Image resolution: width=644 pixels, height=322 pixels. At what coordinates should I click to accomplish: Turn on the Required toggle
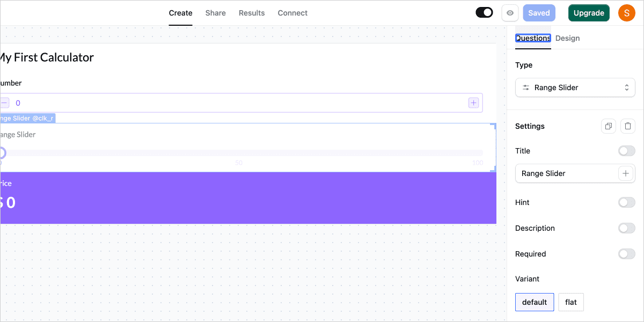pos(627,254)
